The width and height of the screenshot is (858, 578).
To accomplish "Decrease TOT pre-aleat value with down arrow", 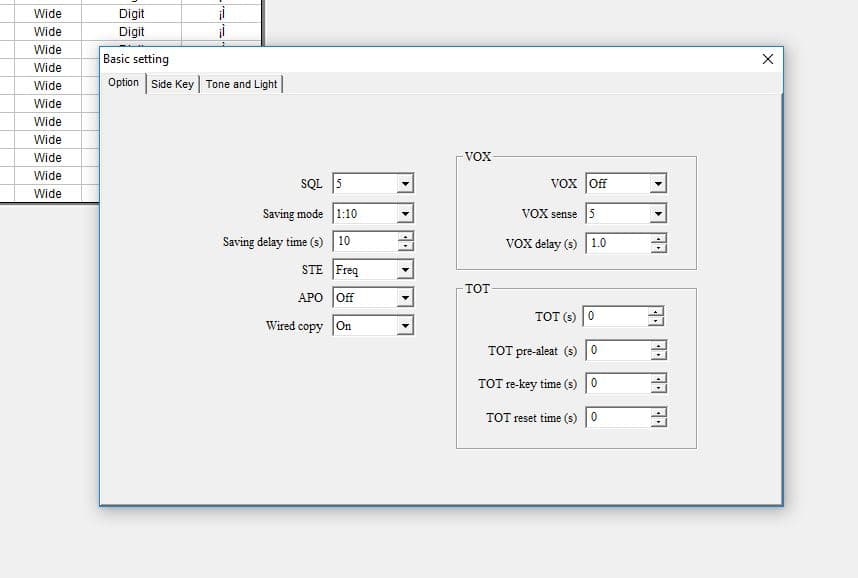I will coord(659,355).
